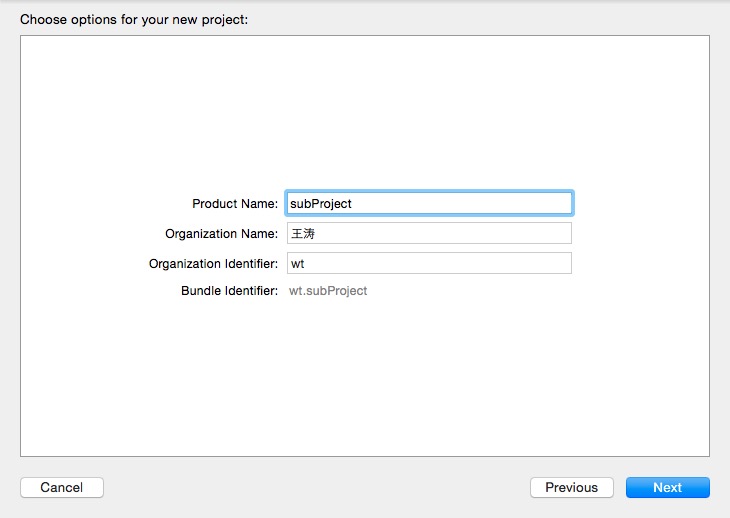This screenshot has height=518, width=730.
Task: Click the wt text in Organization Identifier
Action: pyautogui.click(x=297, y=264)
